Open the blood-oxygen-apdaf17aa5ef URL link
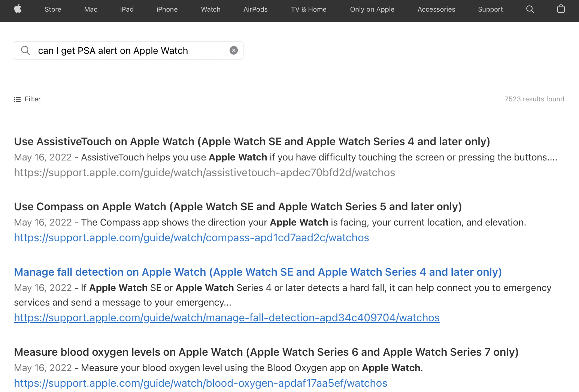The image size is (579, 392). (201, 383)
